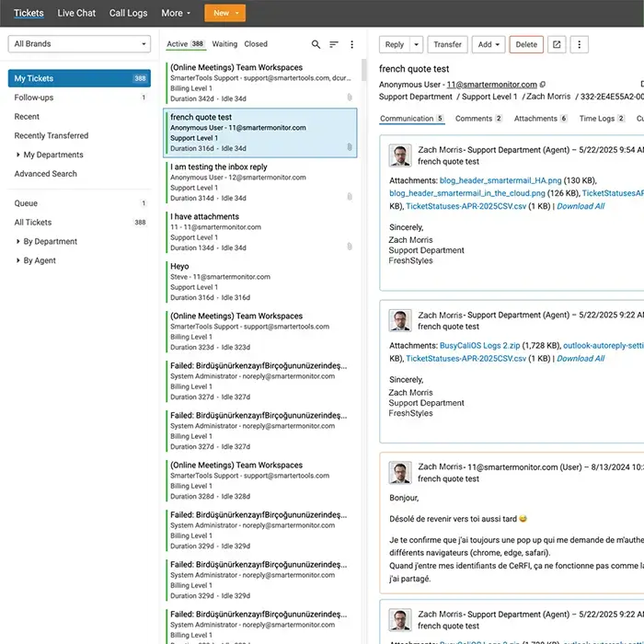The height and width of the screenshot is (644, 644).
Task: Open the New button dropdown
Action: (237, 13)
